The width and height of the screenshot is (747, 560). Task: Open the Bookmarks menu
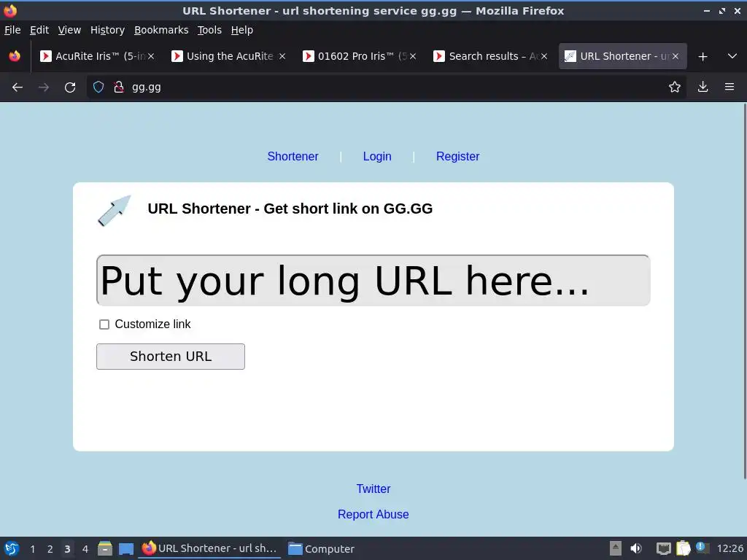(x=161, y=30)
